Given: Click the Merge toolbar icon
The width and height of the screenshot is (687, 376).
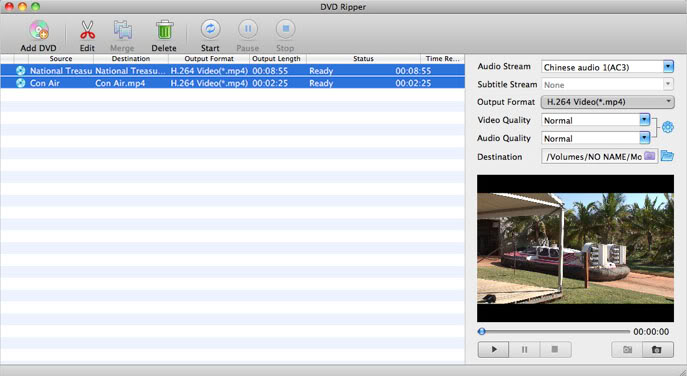Looking at the screenshot, I should click(x=123, y=30).
